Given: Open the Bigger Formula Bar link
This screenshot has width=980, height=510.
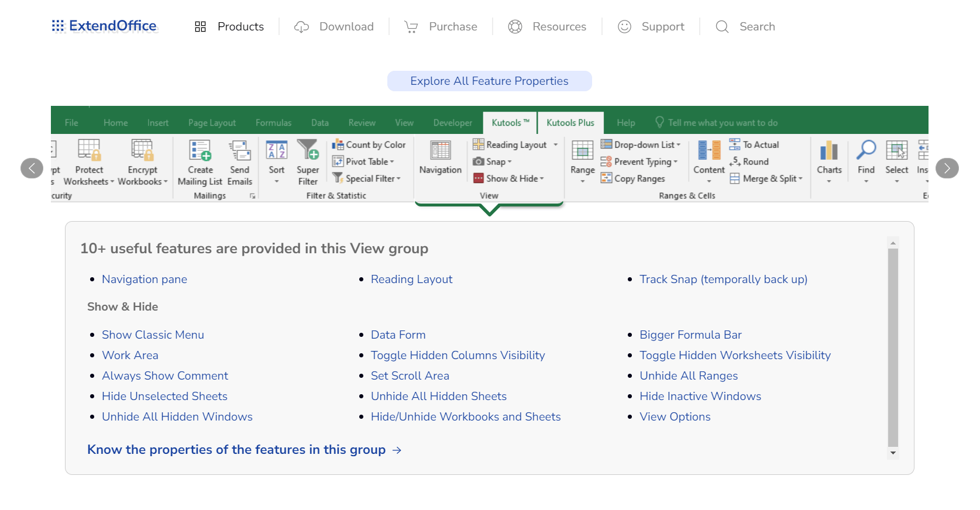Looking at the screenshot, I should 690,335.
